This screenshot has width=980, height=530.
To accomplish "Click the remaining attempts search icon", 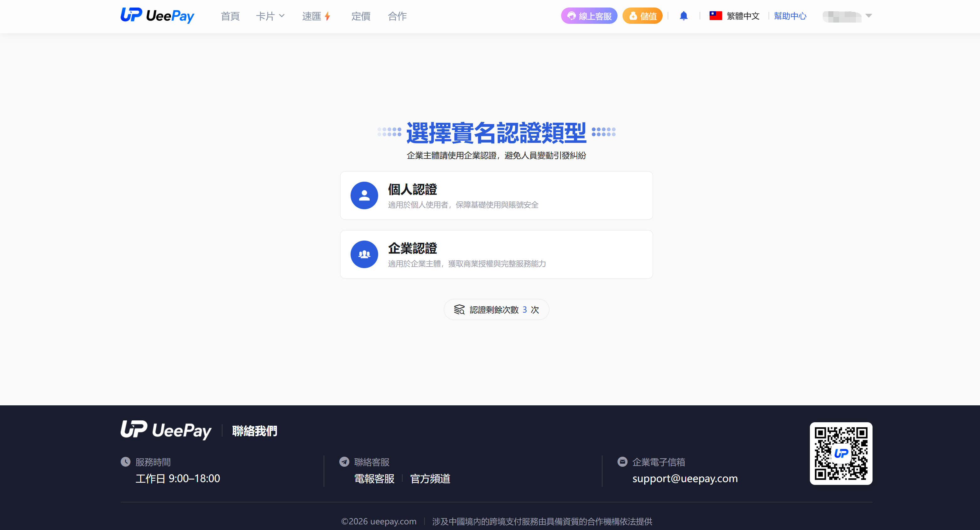I will click(x=459, y=309).
